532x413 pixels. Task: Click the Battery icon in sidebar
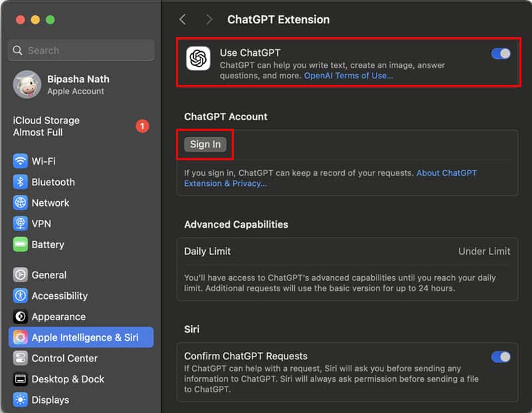coord(21,244)
